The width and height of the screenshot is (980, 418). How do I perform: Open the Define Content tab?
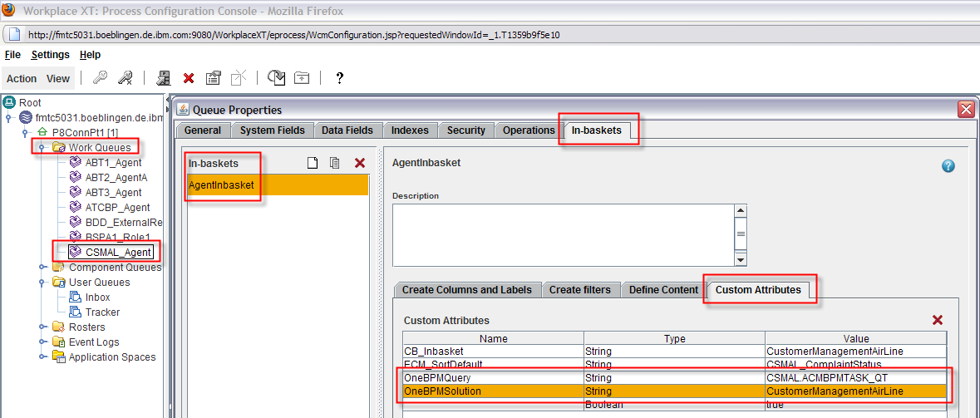[x=664, y=290]
